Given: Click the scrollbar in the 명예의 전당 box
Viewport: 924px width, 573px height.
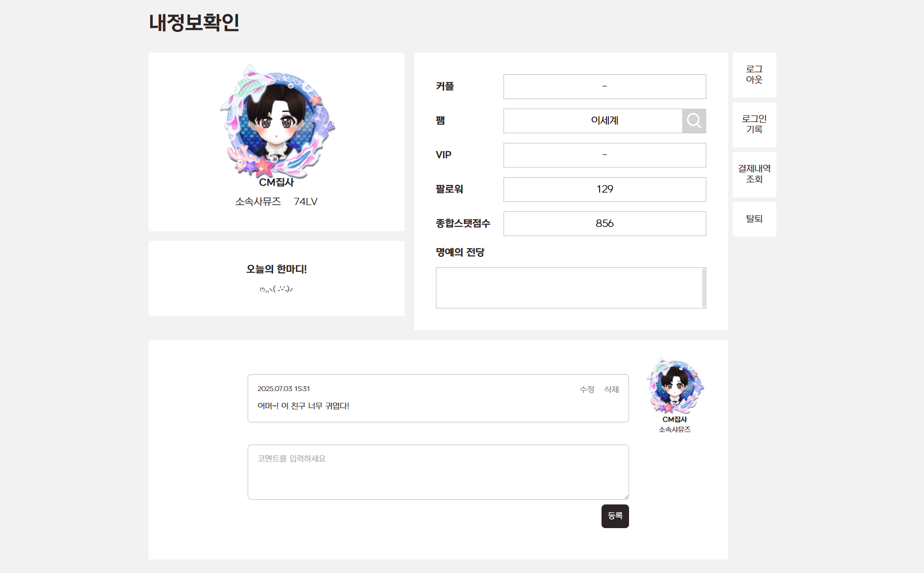Looking at the screenshot, I should pyautogui.click(x=704, y=288).
